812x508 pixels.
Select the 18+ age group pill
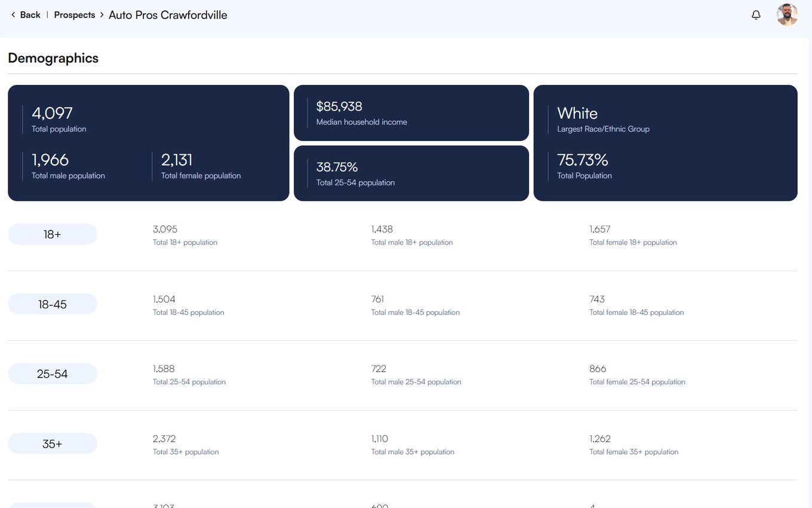(x=53, y=234)
